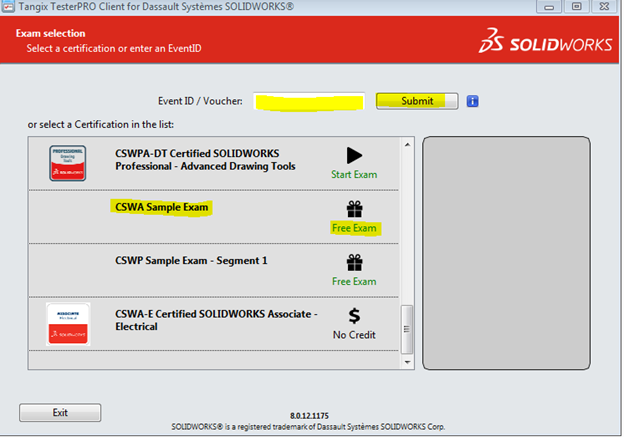Click the Event ID / Voucher label
624x437 pixels.
[200, 101]
